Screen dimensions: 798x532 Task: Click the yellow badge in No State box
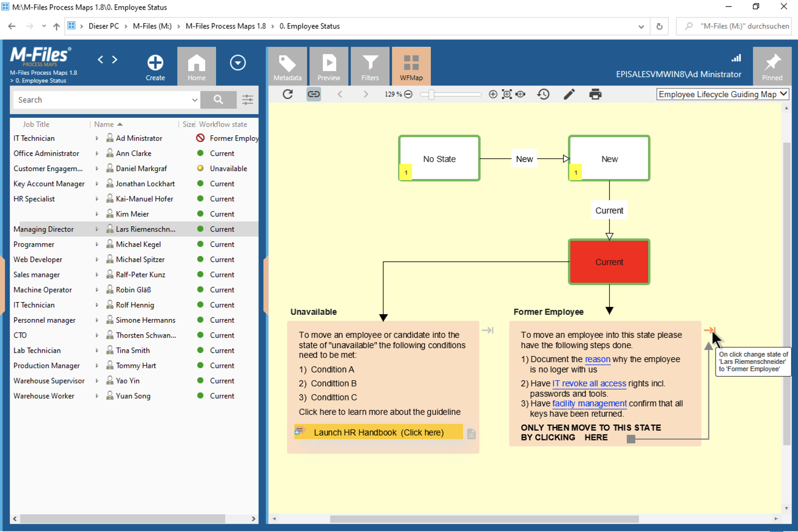tap(406, 173)
